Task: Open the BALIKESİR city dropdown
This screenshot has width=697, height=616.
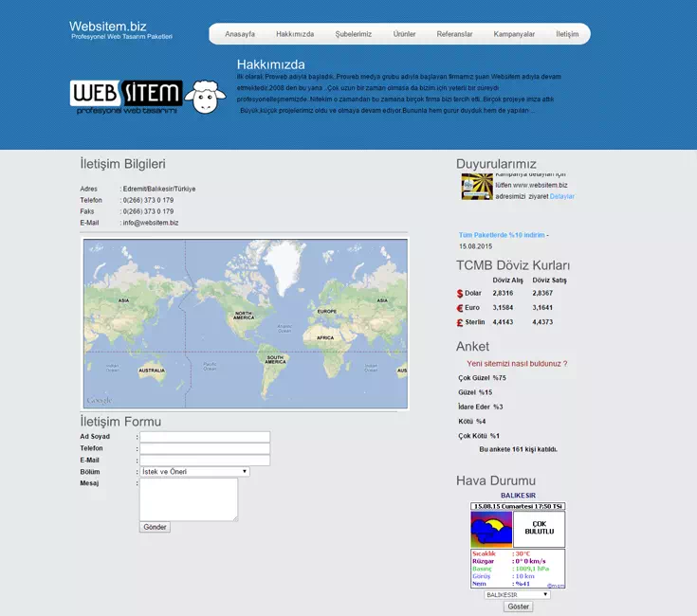Action: coord(518,595)
